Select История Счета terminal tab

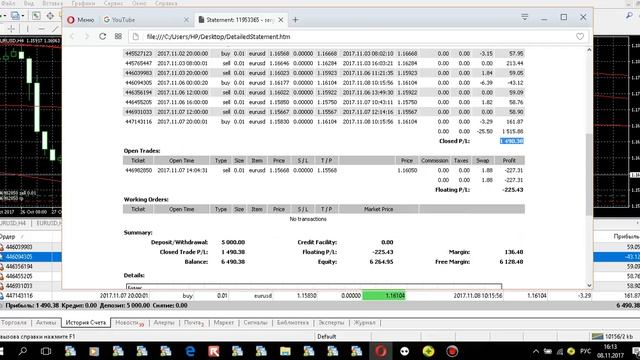pyautogui.click(x=86, y=322)
